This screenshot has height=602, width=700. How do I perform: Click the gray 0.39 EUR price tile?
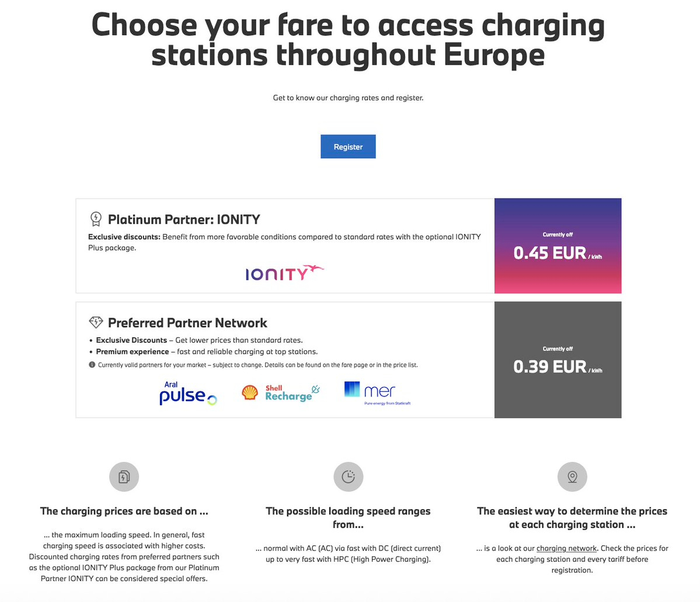pos(558,360)
